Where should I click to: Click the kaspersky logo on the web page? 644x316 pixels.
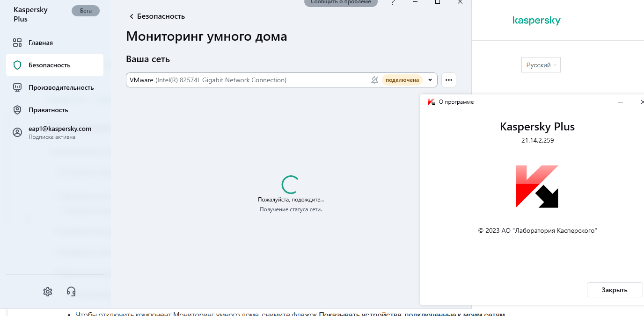(x=536, y=21)
